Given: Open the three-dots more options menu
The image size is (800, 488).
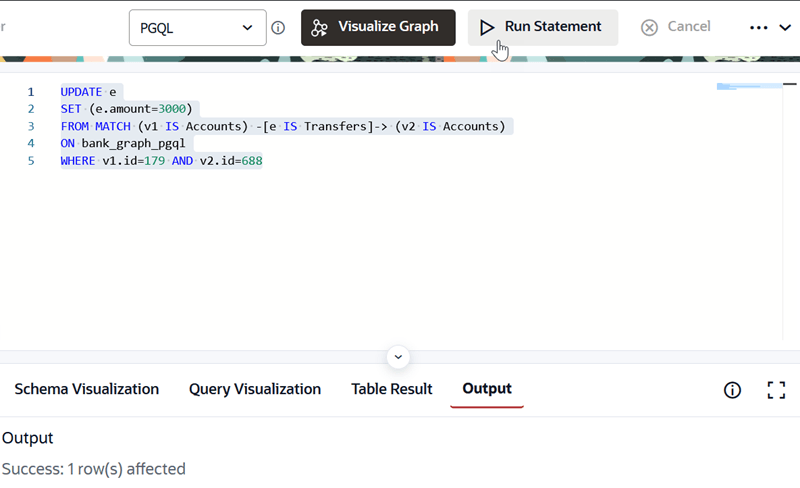Looking at the screenshot, I should (758, 28).
